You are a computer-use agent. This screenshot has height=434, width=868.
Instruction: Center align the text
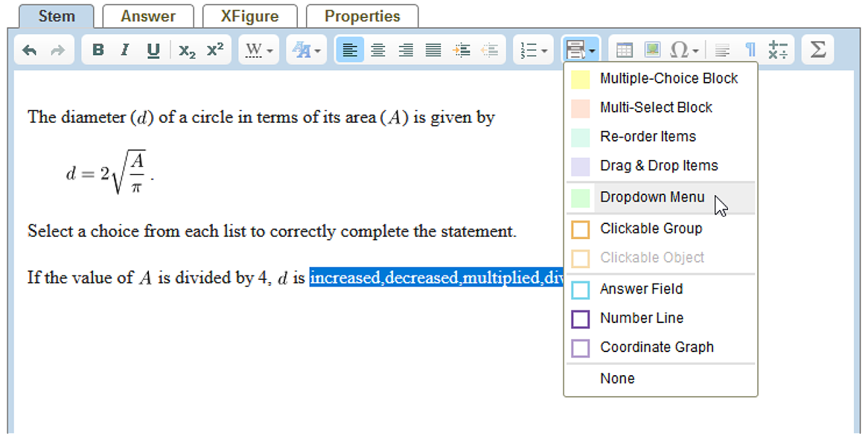coord(378,50)
